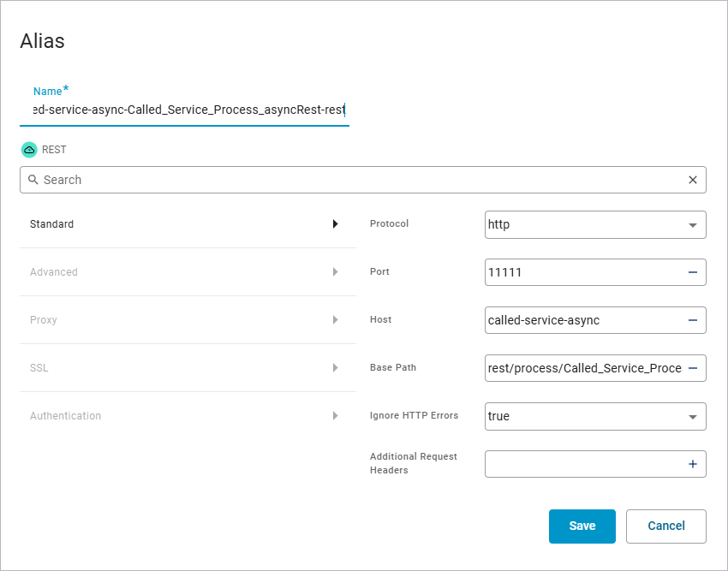
Task: Click the REST cloud icon
Action: 29,150
